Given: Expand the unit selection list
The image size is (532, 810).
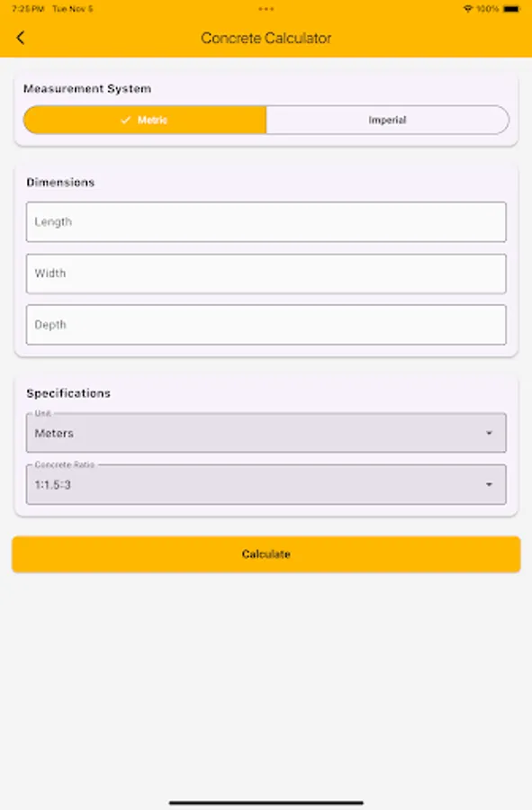Looking at the screenshot, I should [266, 433].
